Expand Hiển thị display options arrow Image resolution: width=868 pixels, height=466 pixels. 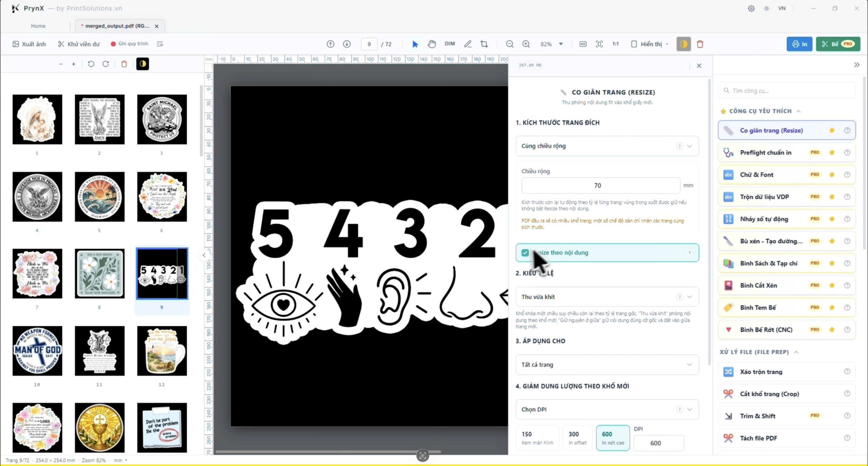(667, 44)
